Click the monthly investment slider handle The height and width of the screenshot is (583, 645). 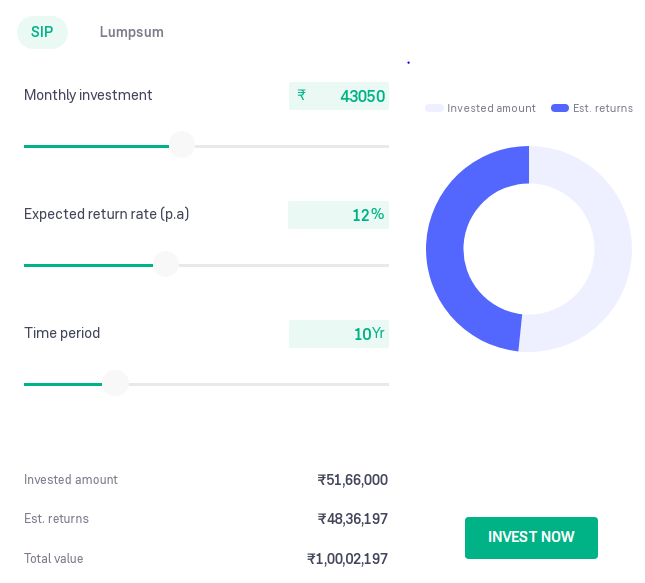point(181,146)
